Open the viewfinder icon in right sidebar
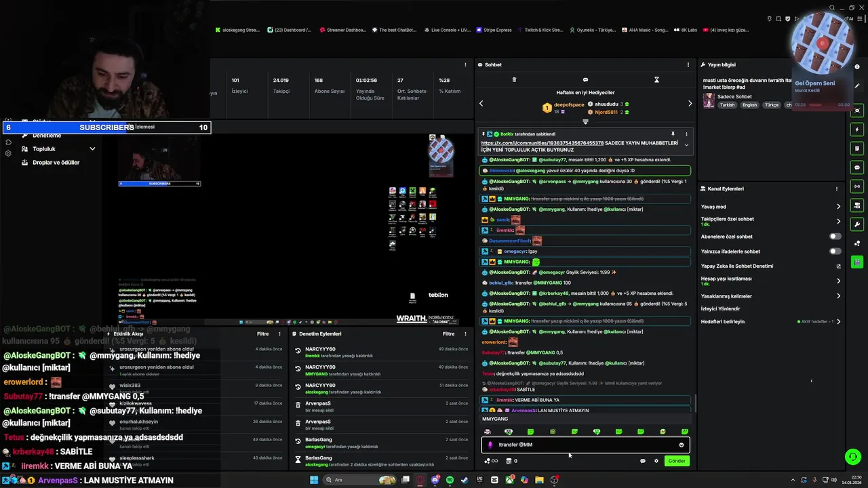This screenshot has width=868, height=488. [x=857, y=110]
